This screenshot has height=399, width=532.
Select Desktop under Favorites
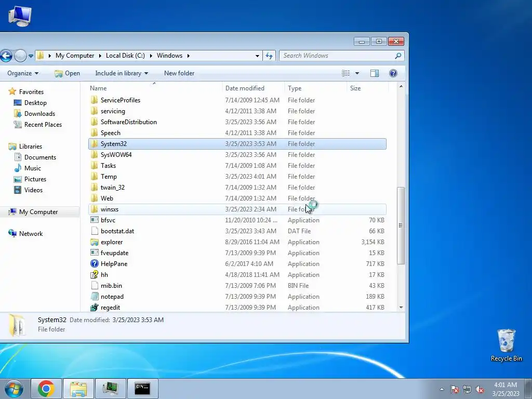[x=35, y=103]
